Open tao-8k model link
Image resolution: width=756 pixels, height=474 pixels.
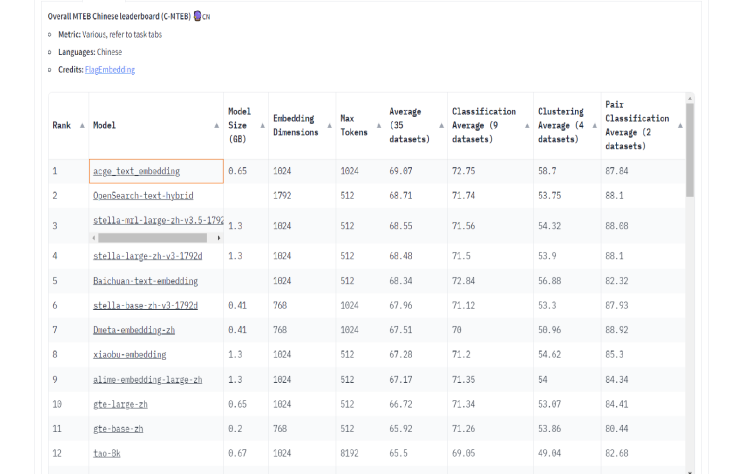tap(107, 454)
